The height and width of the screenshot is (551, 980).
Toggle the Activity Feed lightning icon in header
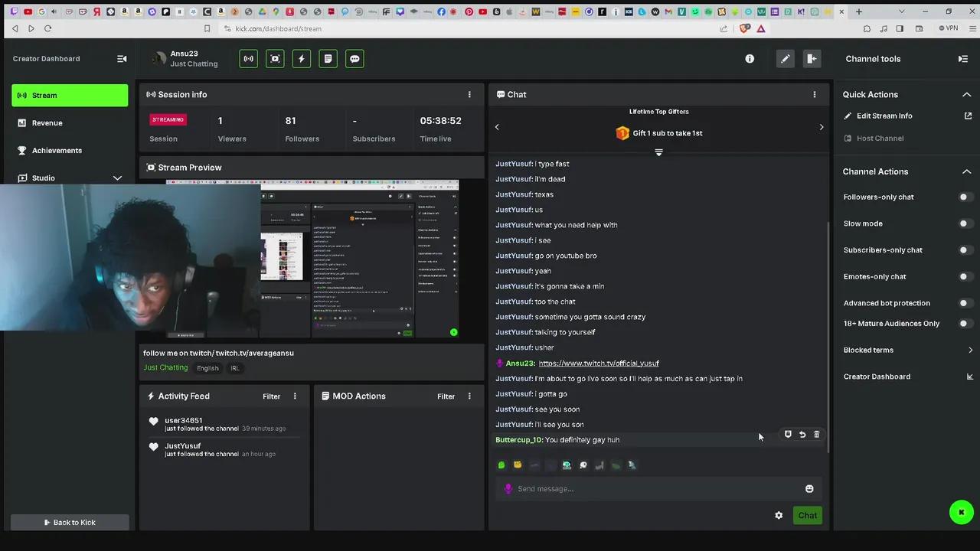[302, 59]
